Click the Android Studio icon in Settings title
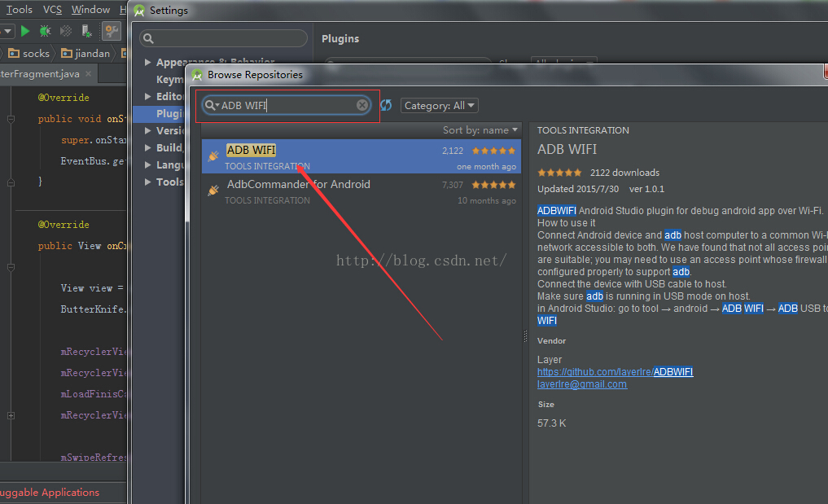This screenshot has width=828, height=504. [x=139, y=11]
